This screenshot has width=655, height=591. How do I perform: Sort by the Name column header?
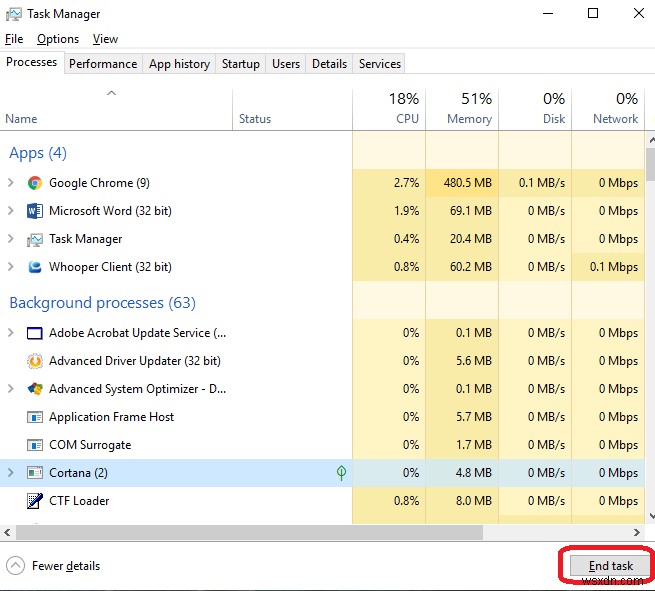pos(116,109)
